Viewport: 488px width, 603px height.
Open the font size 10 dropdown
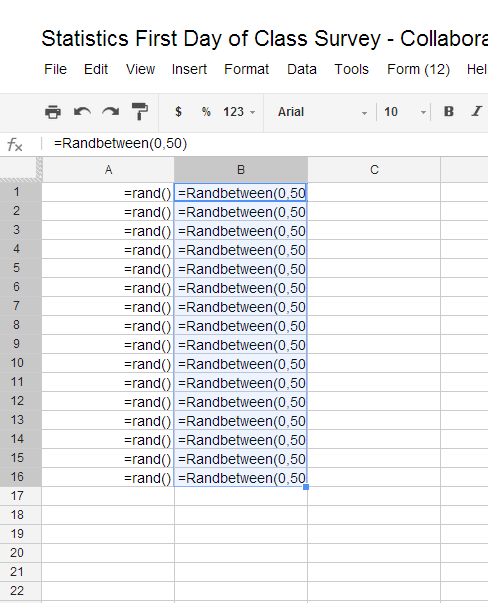(x=405, y=112)
